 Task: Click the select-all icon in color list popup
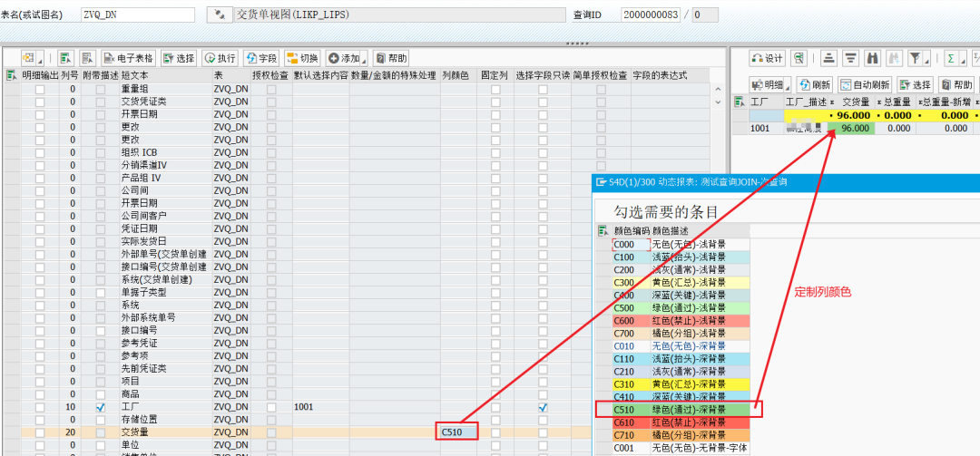pyautogui.click(x=603, y=229)
